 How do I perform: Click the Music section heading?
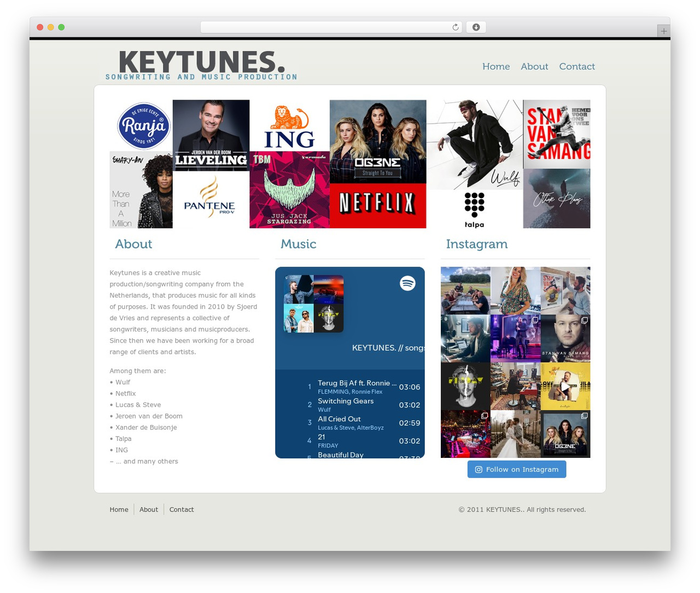pos(299,244)
